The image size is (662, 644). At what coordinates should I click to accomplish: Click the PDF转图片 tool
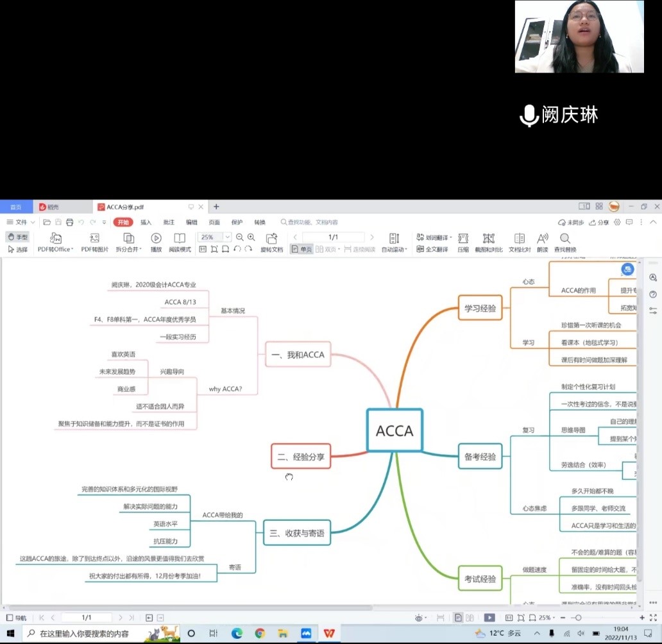pyautogui.click(x=94, y=242)
